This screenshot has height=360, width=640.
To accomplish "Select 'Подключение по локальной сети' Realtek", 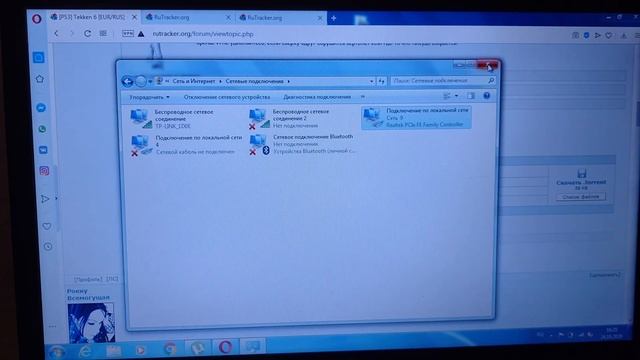I will point(416,118).
